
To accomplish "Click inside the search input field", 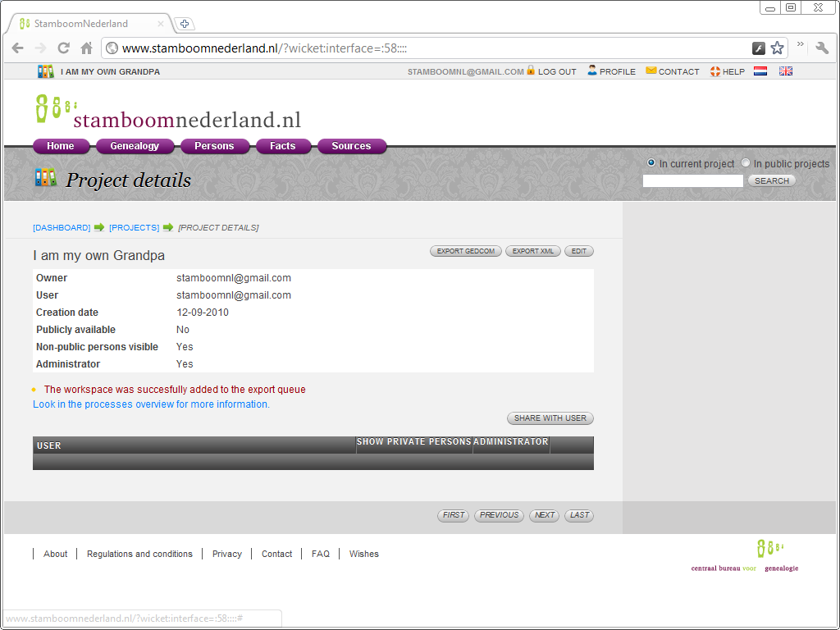I will click(692, 180).
